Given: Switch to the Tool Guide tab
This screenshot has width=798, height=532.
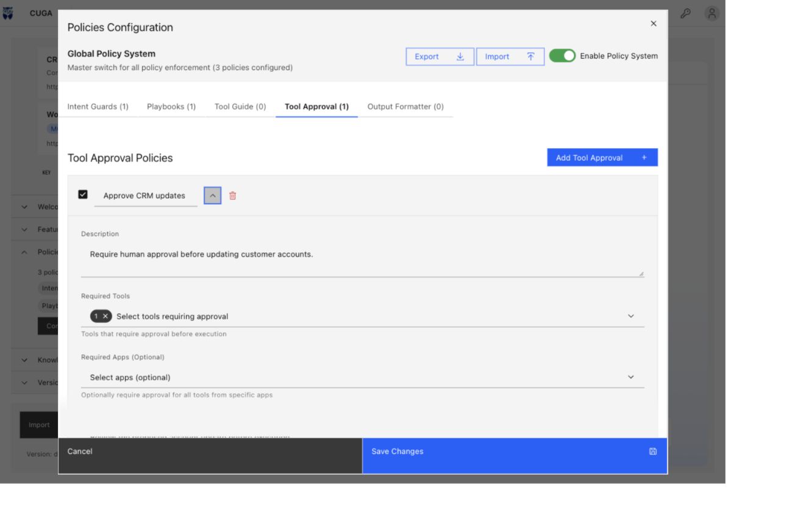Looking at the screenshot, I should tap(240, 107).
